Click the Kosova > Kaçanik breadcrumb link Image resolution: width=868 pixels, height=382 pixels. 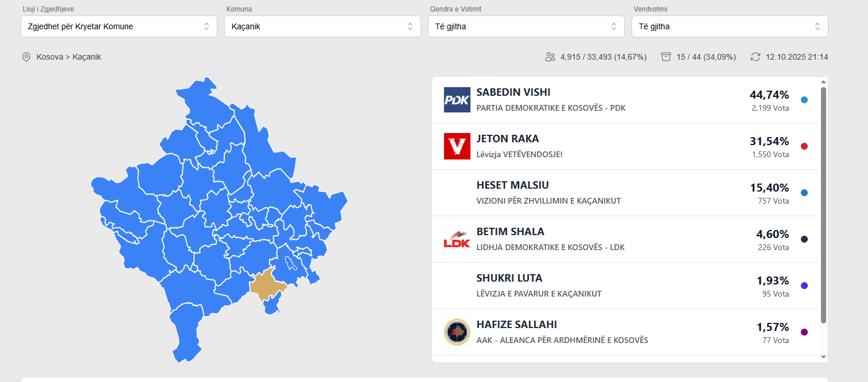[x=69, y=57]
